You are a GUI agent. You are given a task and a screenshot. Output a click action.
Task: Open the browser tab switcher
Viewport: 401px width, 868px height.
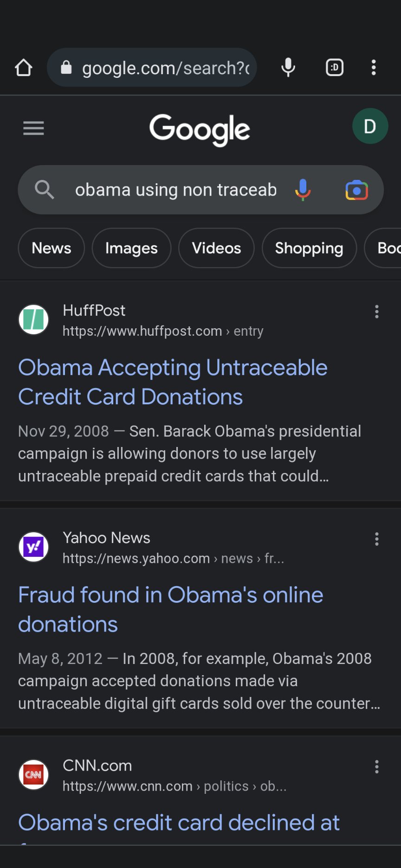pyautogui.click(x=335, y=68)
